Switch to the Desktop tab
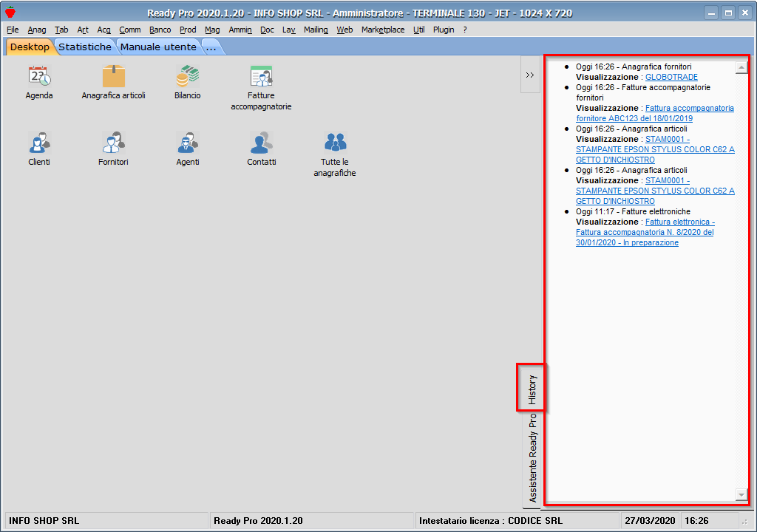 (30, 47)
